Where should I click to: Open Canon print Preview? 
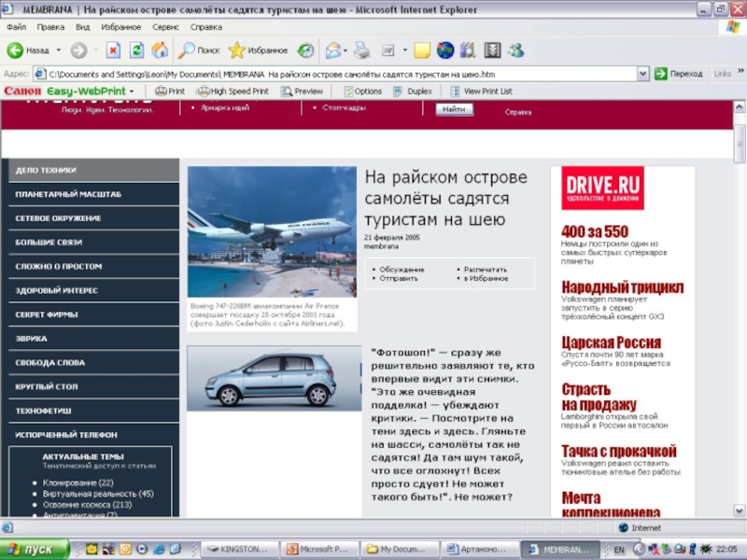[x=302, y=91]
